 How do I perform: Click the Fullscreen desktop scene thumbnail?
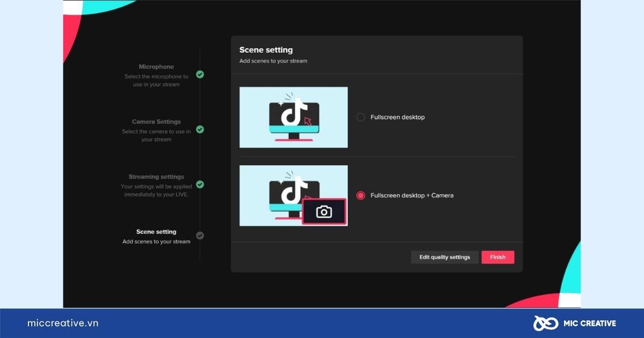click(294, 117)
